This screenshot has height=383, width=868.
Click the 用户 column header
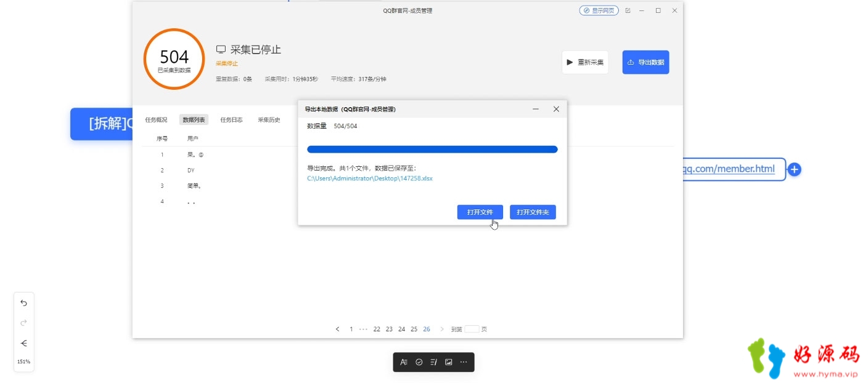coord(193,138)
